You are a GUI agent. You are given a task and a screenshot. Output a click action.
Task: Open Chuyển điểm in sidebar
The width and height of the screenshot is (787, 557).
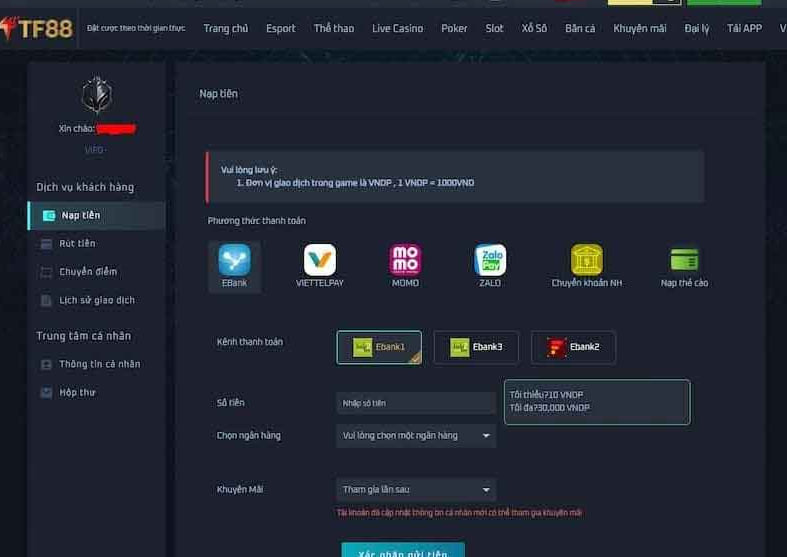[88, 271]
